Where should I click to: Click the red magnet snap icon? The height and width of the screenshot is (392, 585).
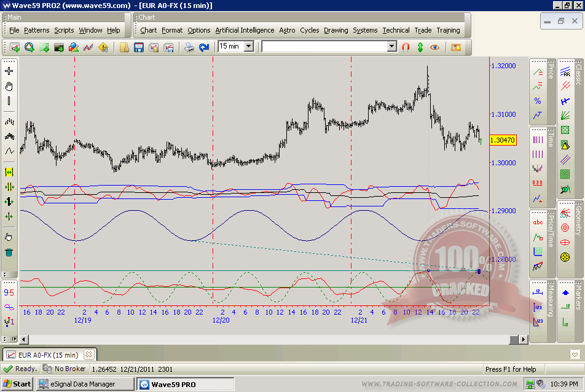point(406,47)
